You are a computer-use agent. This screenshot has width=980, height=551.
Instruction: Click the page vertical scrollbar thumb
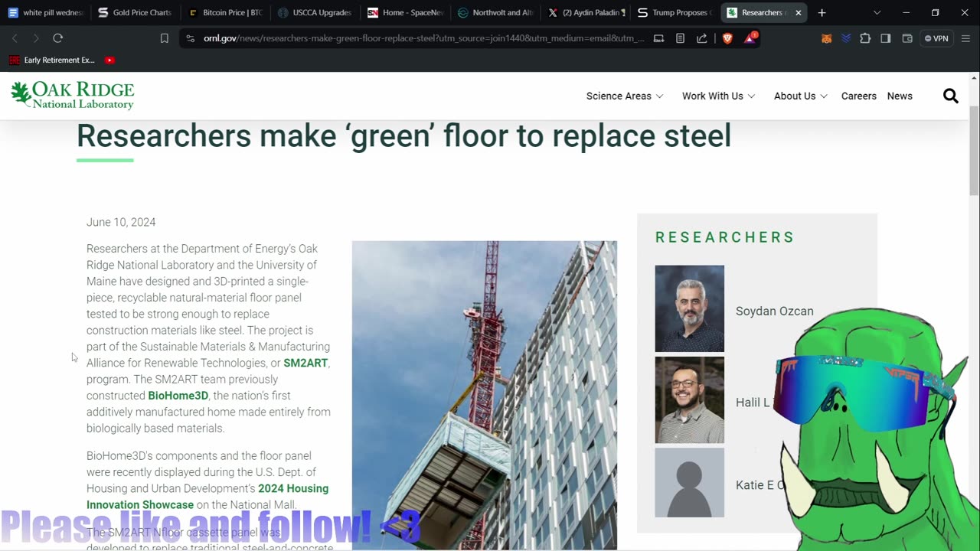(x=974, y=151)
